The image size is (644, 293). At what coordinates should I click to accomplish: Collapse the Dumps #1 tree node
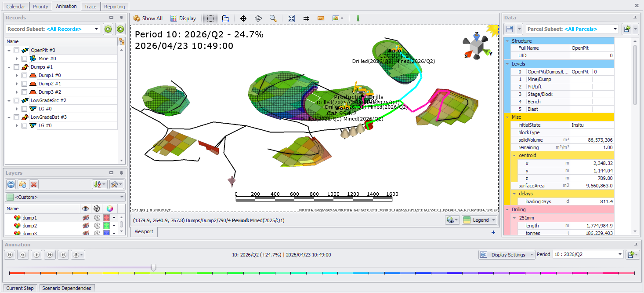click(x=9, y=67)
